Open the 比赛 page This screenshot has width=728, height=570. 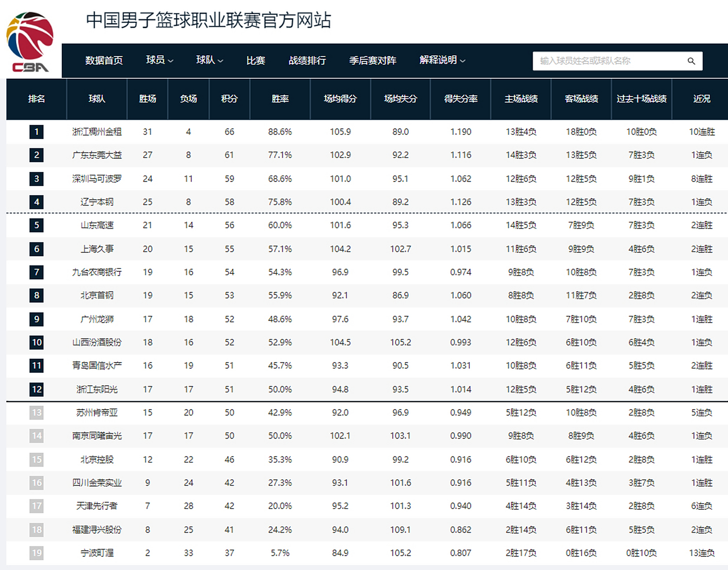click(x=256, y=60)
